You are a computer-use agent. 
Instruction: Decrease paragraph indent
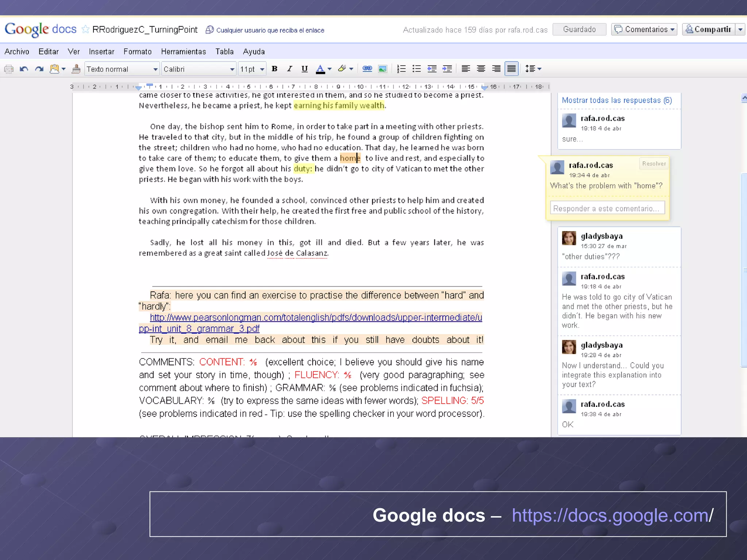click(432, 69)
